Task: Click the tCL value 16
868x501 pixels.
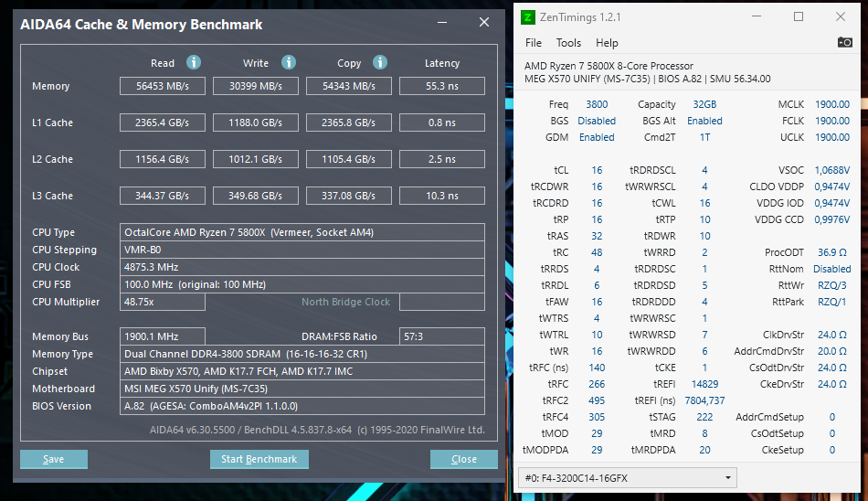Action: (x=597, y=170)
